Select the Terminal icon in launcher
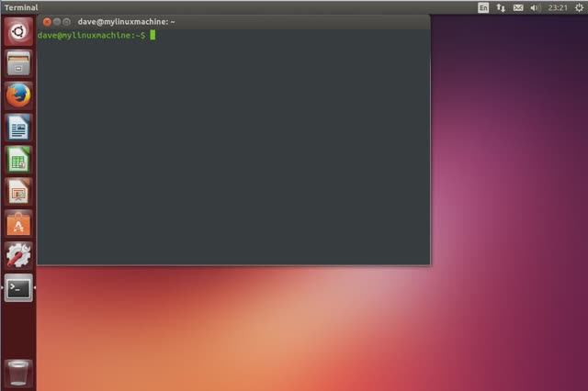 (18, 287)
